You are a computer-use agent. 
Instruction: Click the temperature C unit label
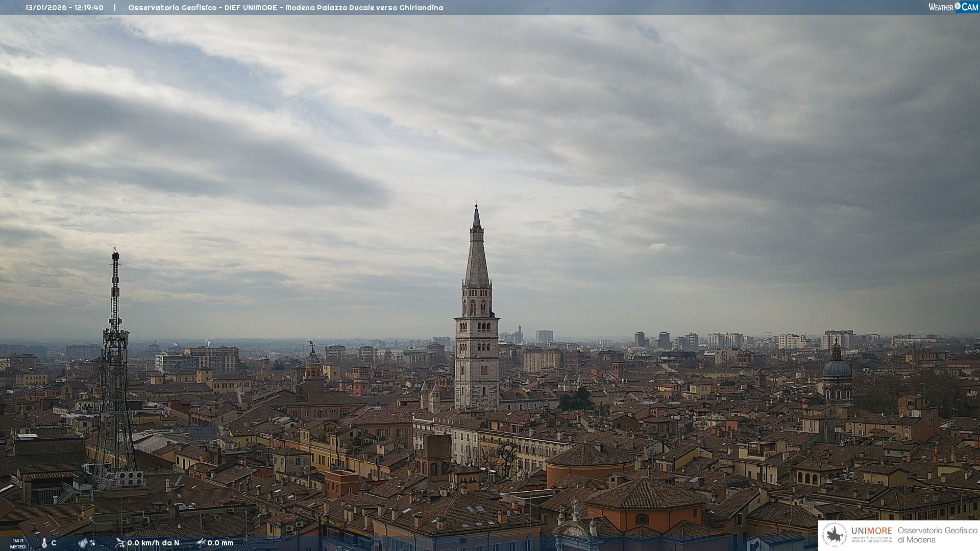(x=54, y=543)
